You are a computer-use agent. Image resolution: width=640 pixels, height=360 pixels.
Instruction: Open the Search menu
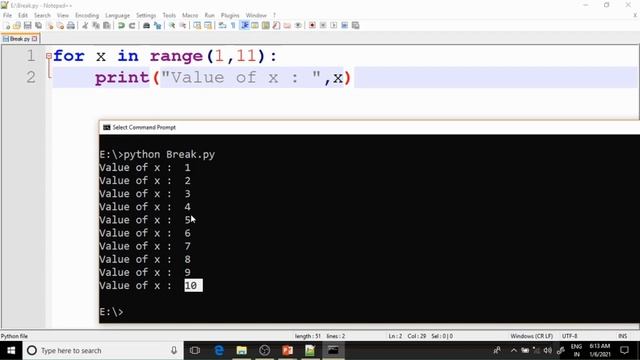tap(42, 15)
